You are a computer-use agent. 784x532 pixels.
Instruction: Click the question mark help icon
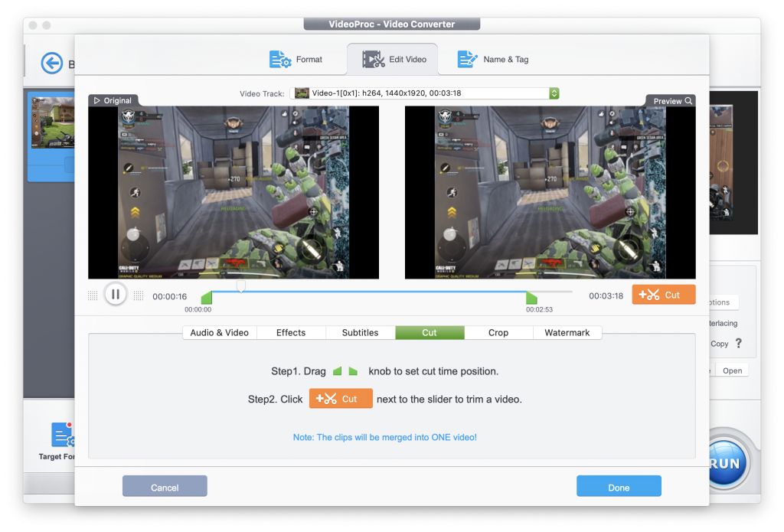[739, 343]
